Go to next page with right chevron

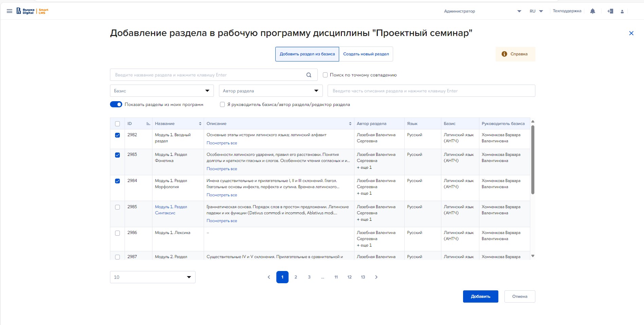click(x=376, y=277)
